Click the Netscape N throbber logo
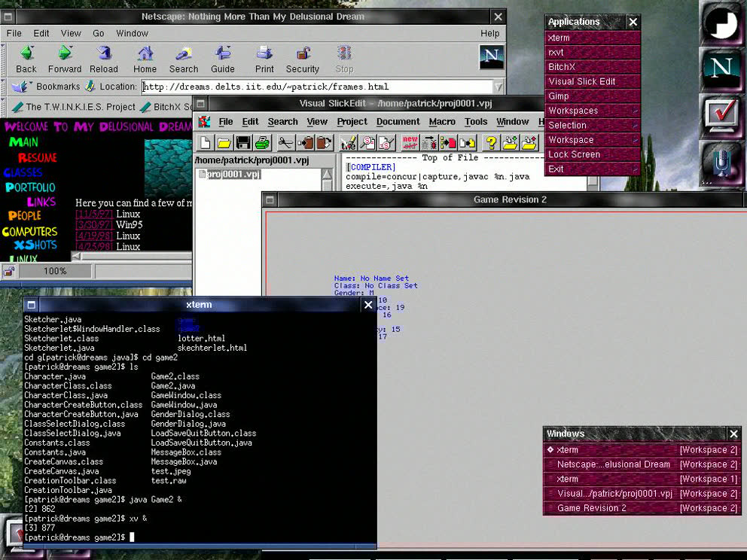 coord(491,56)
